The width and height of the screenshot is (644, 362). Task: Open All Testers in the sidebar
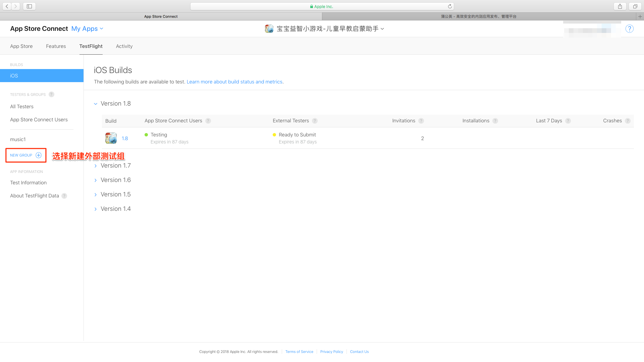(22, 107)
